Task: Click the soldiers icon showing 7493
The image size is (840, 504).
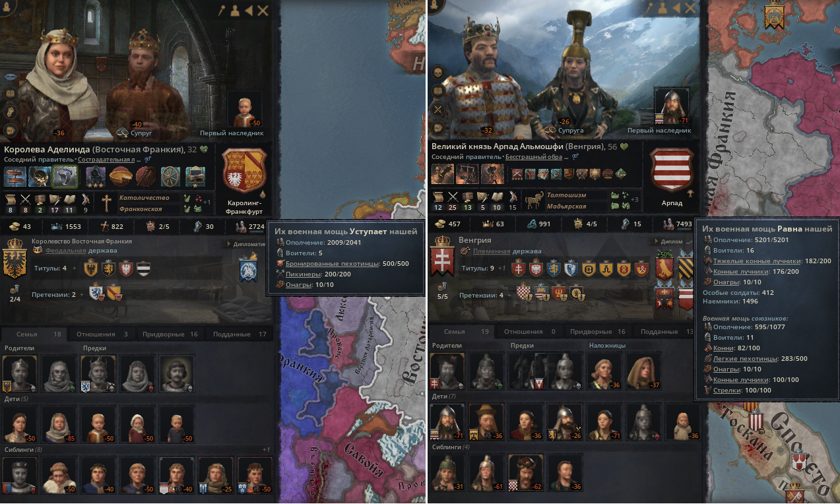Action: tap(670, 224)
